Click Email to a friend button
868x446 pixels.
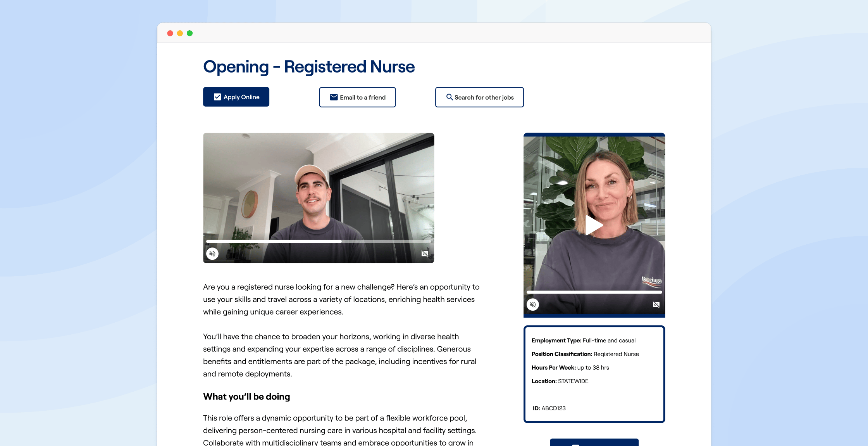tap(357, 97)
